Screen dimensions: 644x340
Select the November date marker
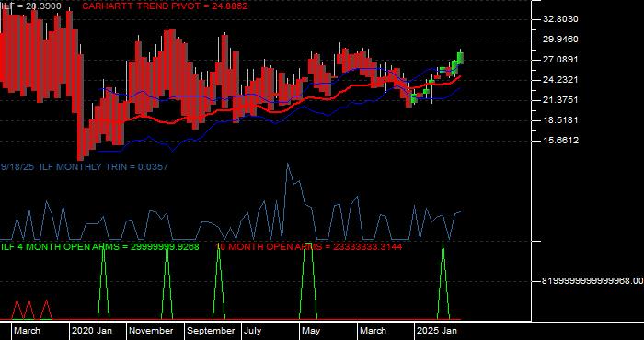point(151,331)
